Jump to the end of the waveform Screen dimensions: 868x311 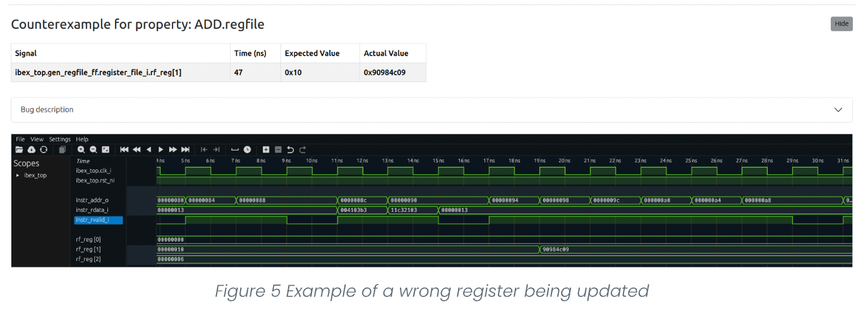click(185, 150)
